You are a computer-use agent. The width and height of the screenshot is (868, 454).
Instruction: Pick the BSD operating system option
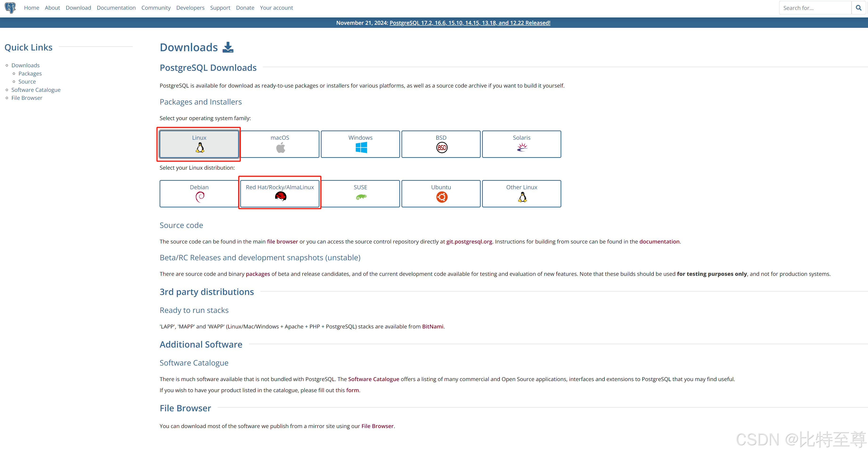click(441, 144)
